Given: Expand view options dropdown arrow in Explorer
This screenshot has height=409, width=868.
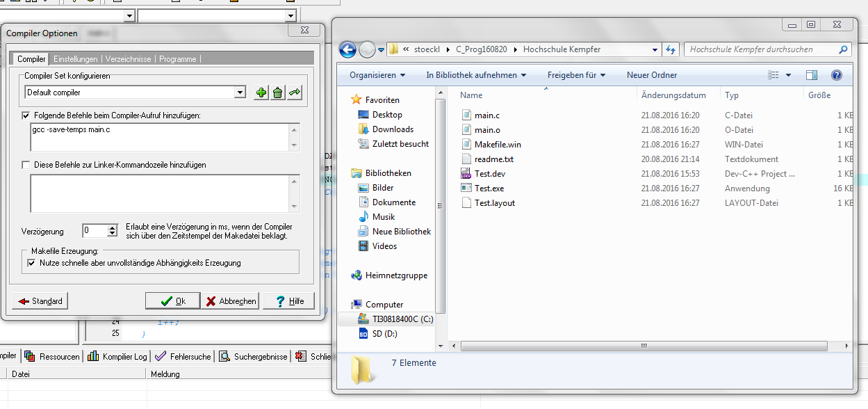Looking at the screenshot, I should tap(788, 75).
